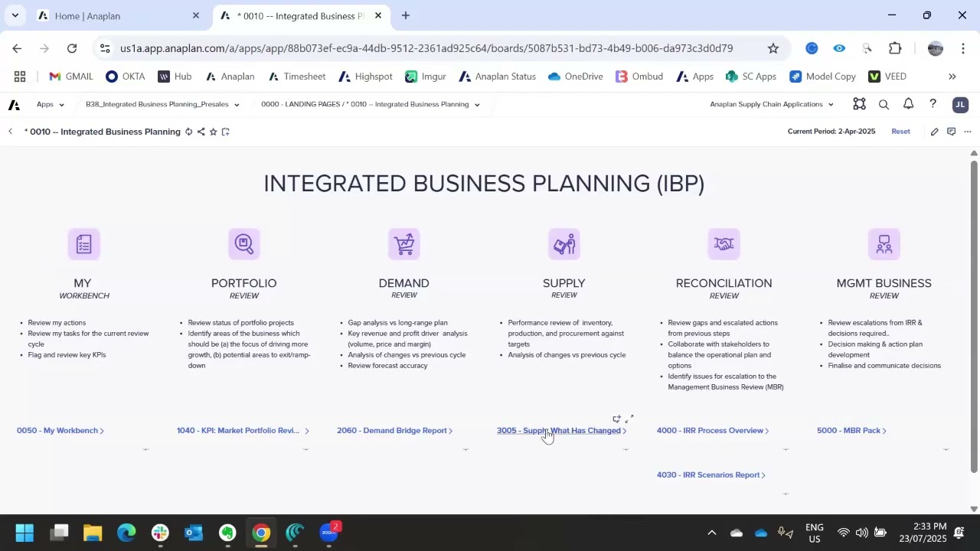Screen dimensions: 980x551
Task: Click the Supply Review forklift icon
Action: click(x=564, y=244)
